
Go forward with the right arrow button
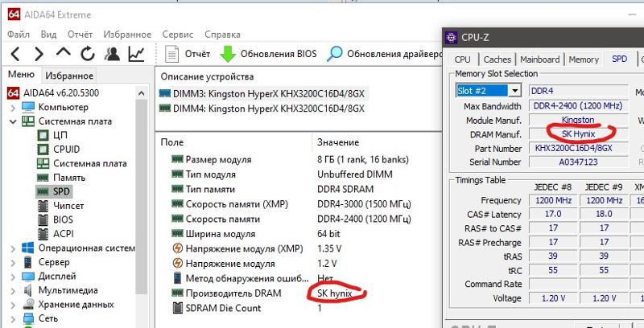(x=39, y=54)
